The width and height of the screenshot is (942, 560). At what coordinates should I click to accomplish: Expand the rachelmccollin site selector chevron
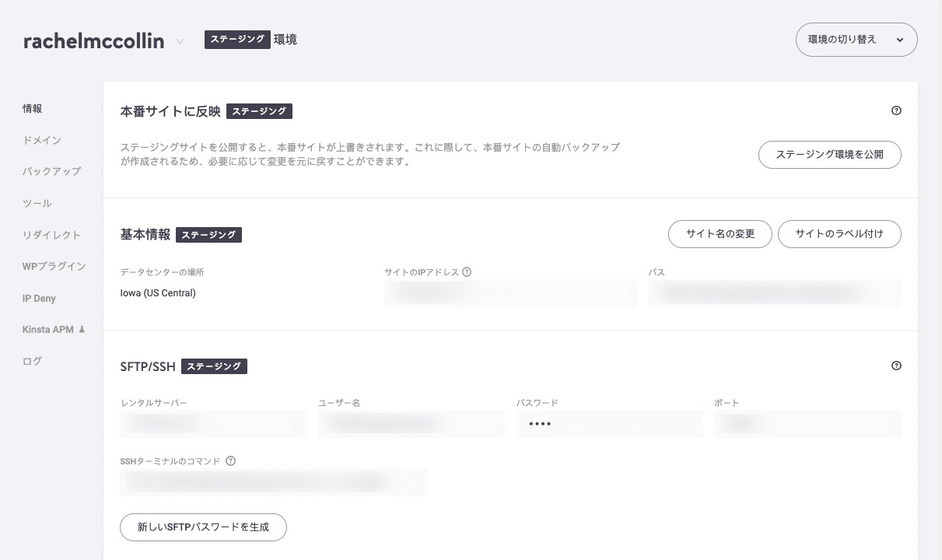pyautogui.click(x=181, y=40)
